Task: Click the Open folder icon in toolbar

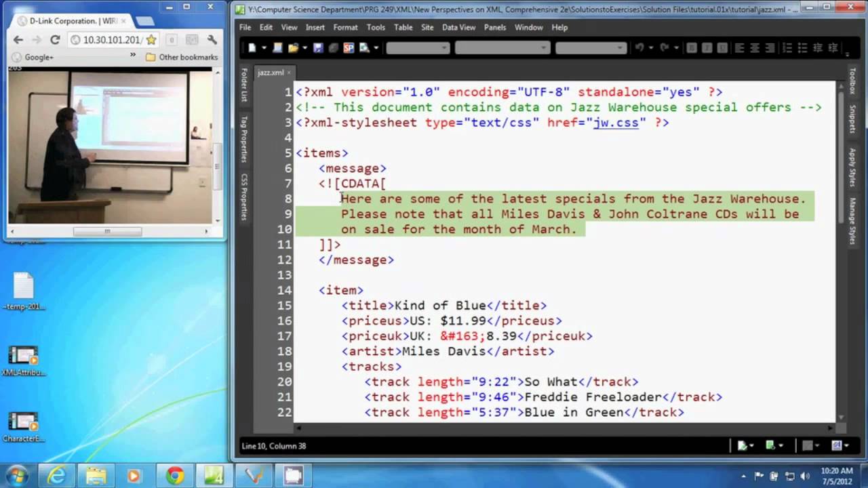Action: coord(293,47)
